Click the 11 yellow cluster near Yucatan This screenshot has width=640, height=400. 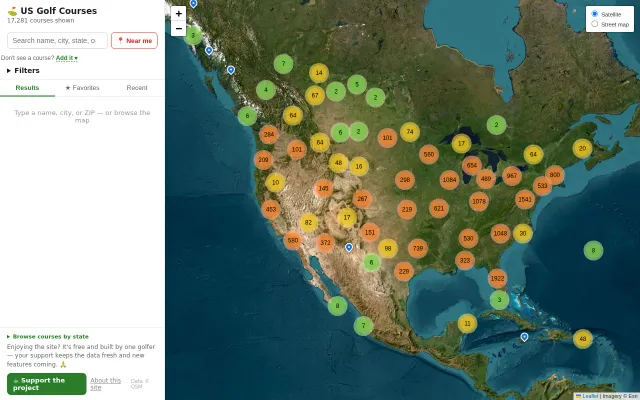(467, 324)
